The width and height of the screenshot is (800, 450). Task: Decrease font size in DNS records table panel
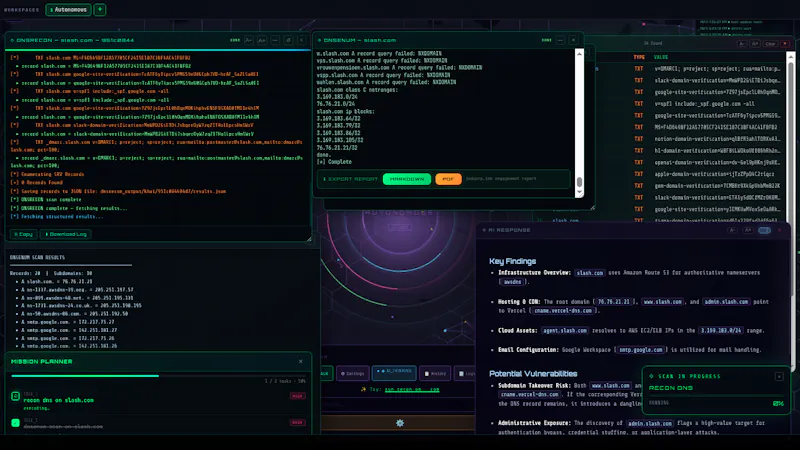pos(742,44)
